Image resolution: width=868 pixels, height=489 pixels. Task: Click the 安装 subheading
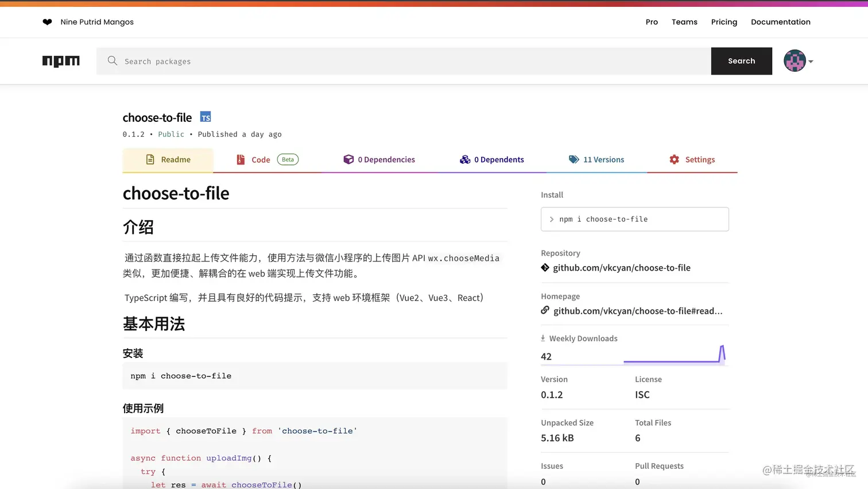133,353
